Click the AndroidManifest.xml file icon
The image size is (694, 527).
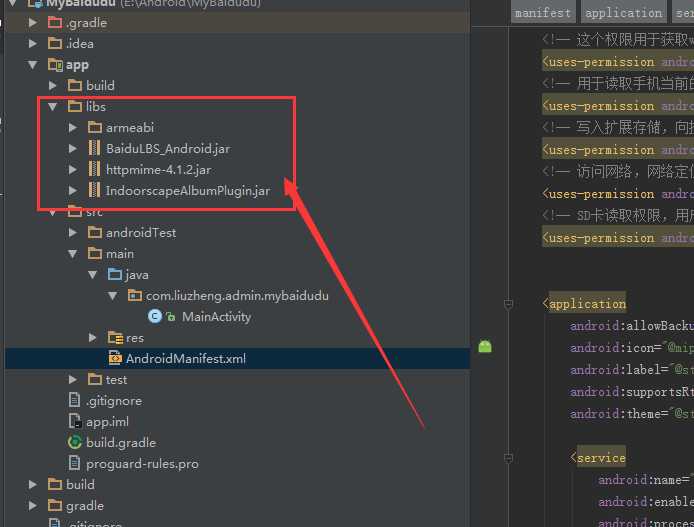(x=115, y=358)
